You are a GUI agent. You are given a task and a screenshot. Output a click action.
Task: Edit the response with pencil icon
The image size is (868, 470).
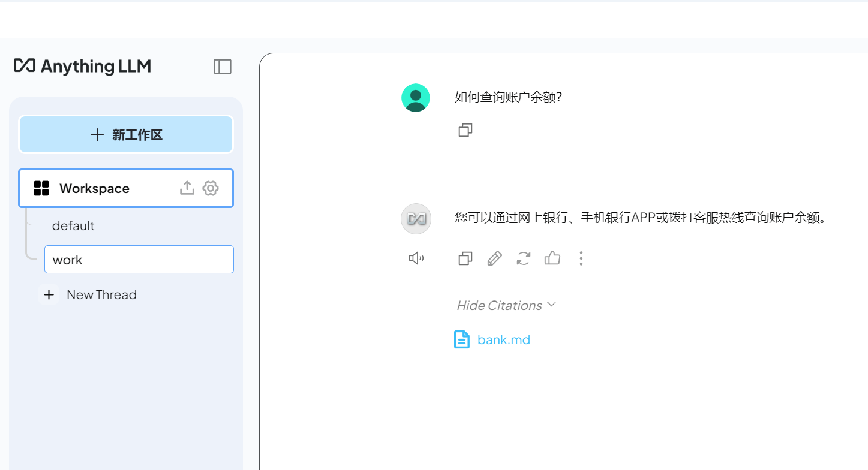click(x=494, y=258)
